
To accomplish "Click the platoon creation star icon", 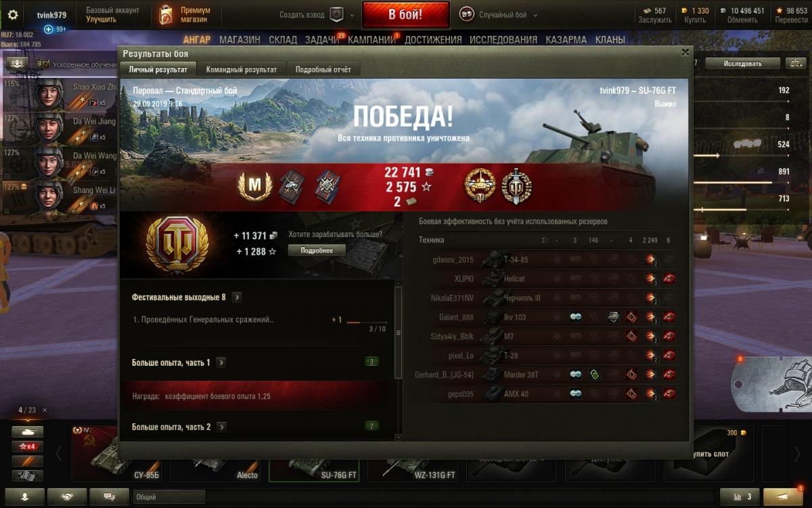I will point(336,15).
